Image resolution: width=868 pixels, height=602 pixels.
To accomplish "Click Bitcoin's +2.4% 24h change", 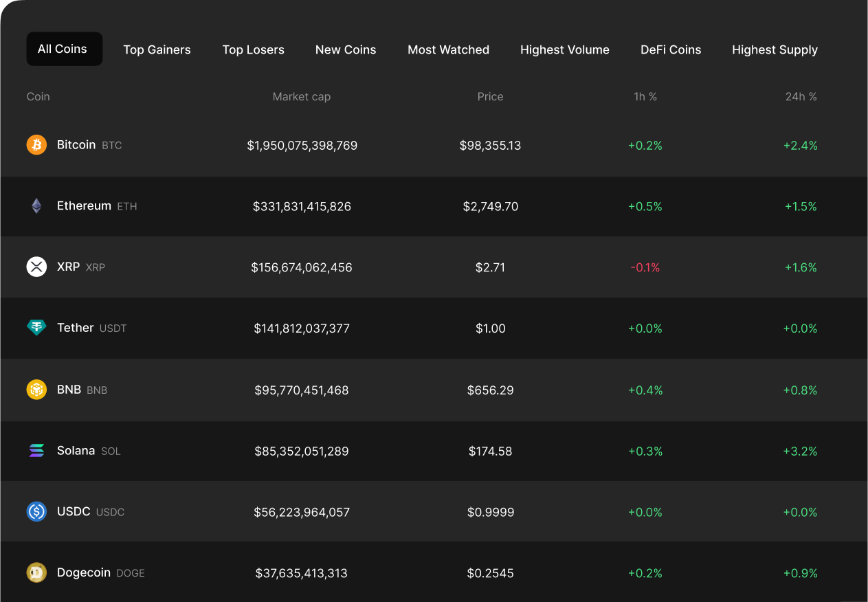I will pos(801,146).
